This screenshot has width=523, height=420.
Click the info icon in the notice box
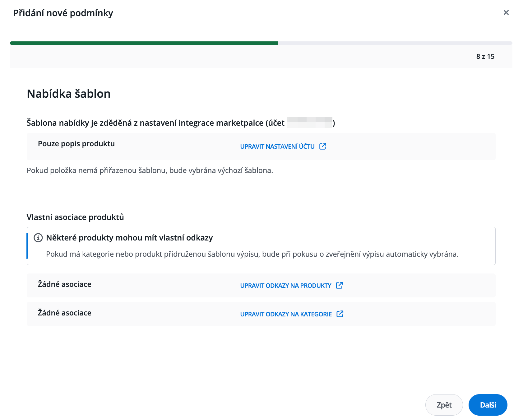point(38,238)
